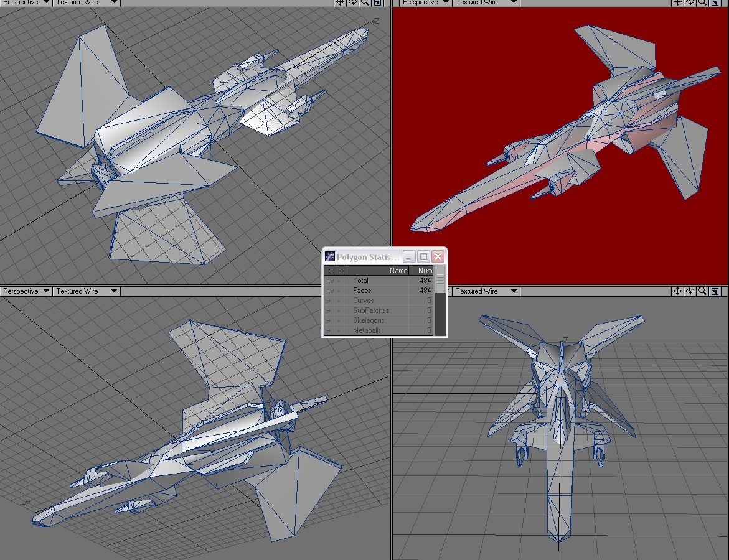Click the plus button in the statistics header
The width and height of the screenshot is (729, 560).
330,271
